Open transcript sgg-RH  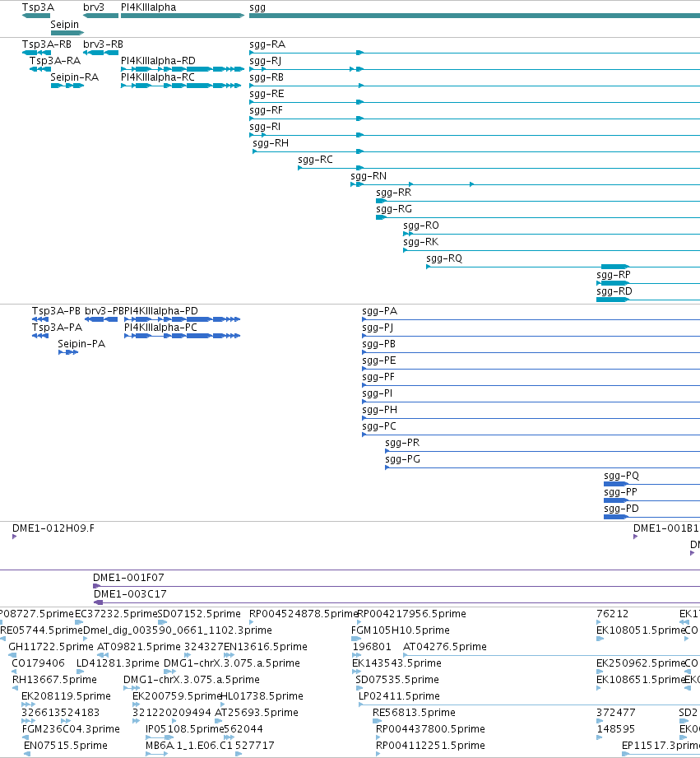click(x=271, y=143)
